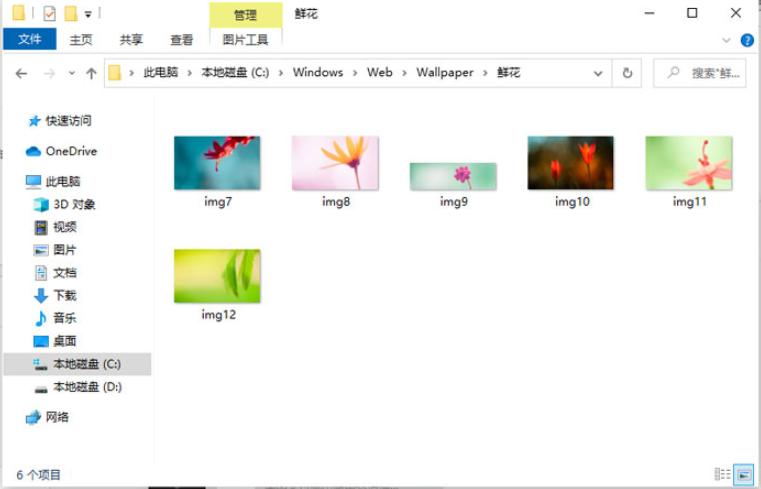Expand the ribbon with the chevron
The width and height of the screenshot is (761, 489).
click(x=726, y=40)
